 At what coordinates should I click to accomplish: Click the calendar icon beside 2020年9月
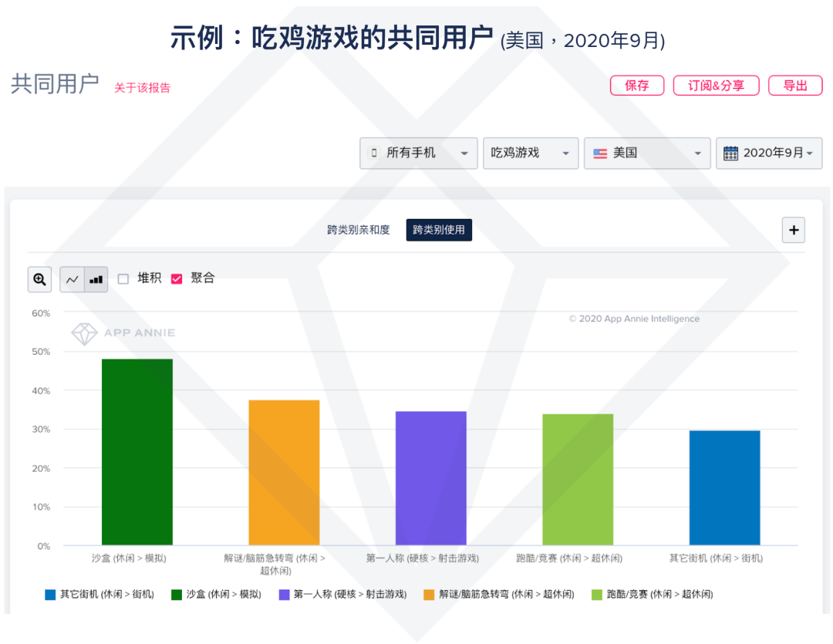[730, 153]
